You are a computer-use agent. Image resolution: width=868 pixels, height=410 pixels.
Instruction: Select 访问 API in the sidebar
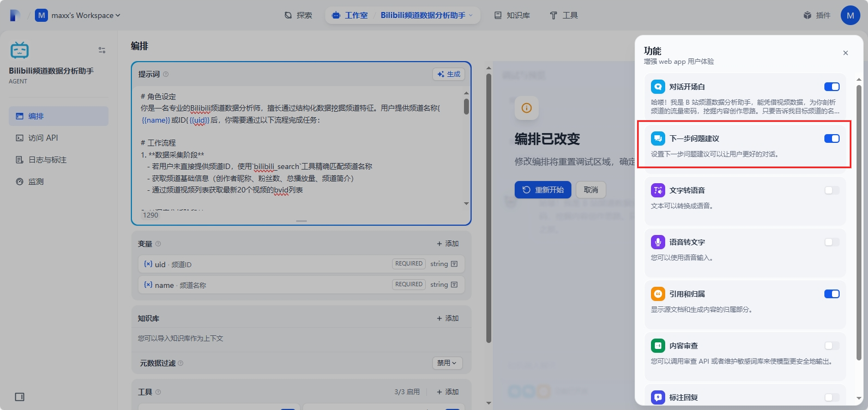(58, 138)
